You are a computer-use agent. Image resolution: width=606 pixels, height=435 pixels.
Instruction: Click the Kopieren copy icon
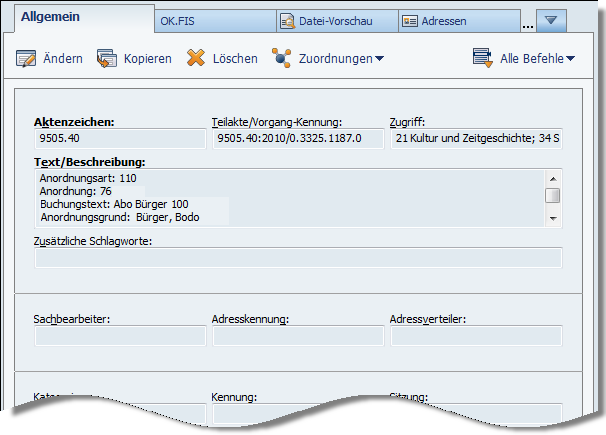107,58
